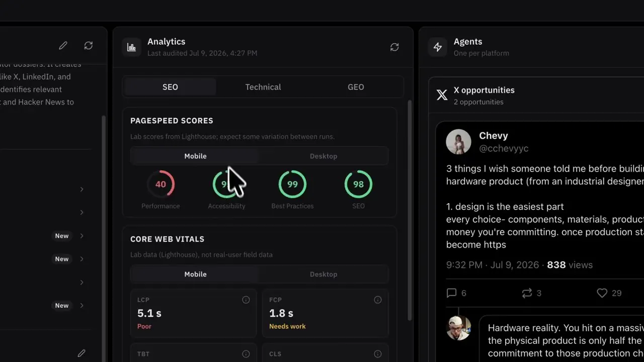Expand the second row tagged New

tap(82, 259)
